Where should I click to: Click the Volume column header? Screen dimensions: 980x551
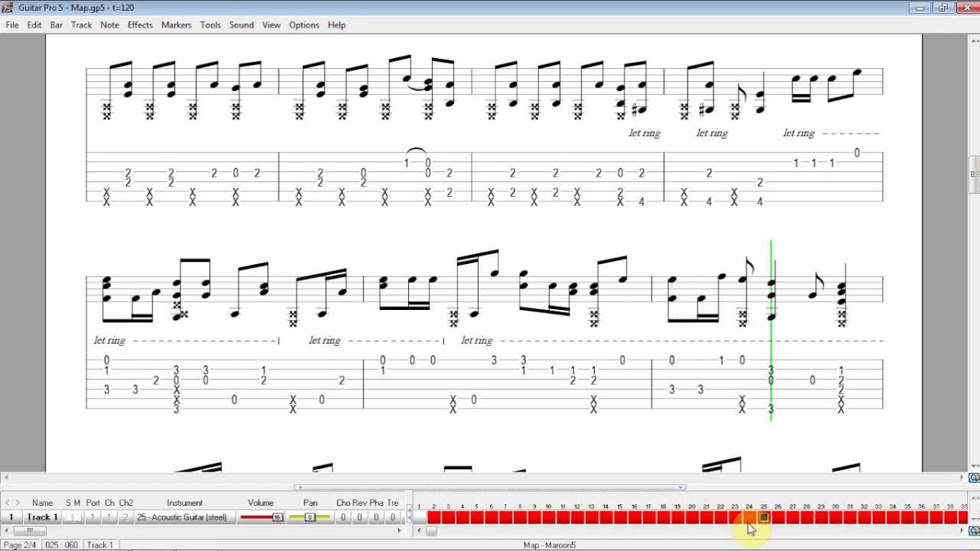pos(260,503)
